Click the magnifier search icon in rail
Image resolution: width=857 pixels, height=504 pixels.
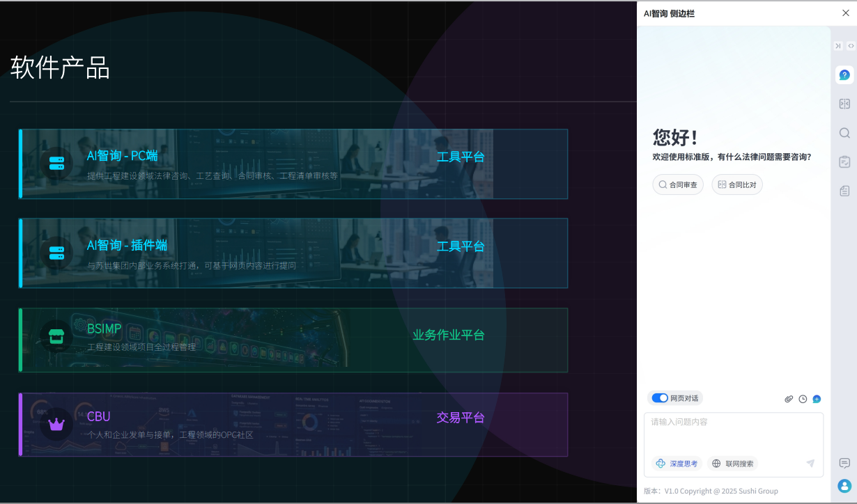[x=844, y=133]
